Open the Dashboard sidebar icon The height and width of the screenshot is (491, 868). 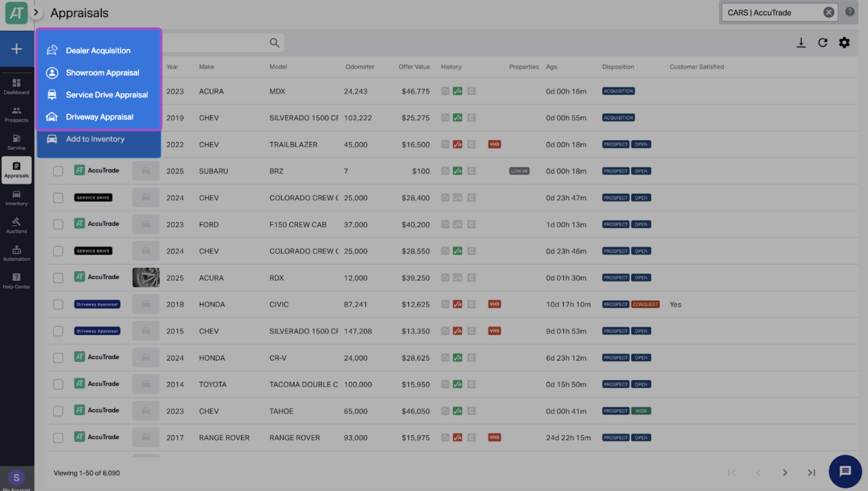tap(16, 86)
